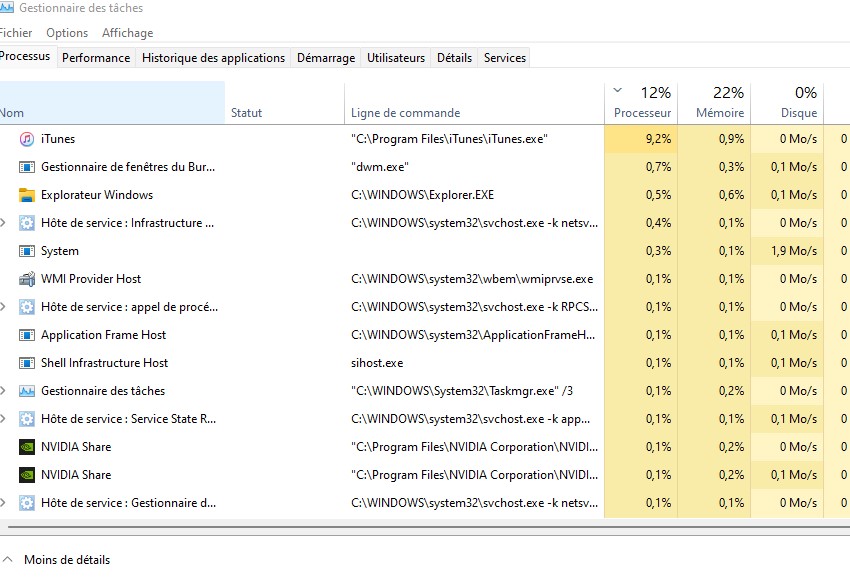The image size is (850, 580).
Task: Click the Taskmgr.exe /3 command line cell
Action: point(462,391)
